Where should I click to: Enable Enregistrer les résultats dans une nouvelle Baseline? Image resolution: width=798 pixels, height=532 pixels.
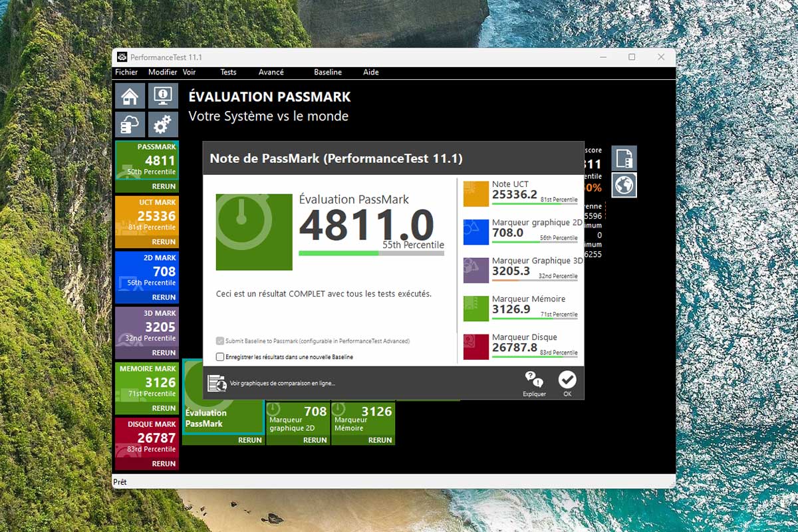pos(220,357)
